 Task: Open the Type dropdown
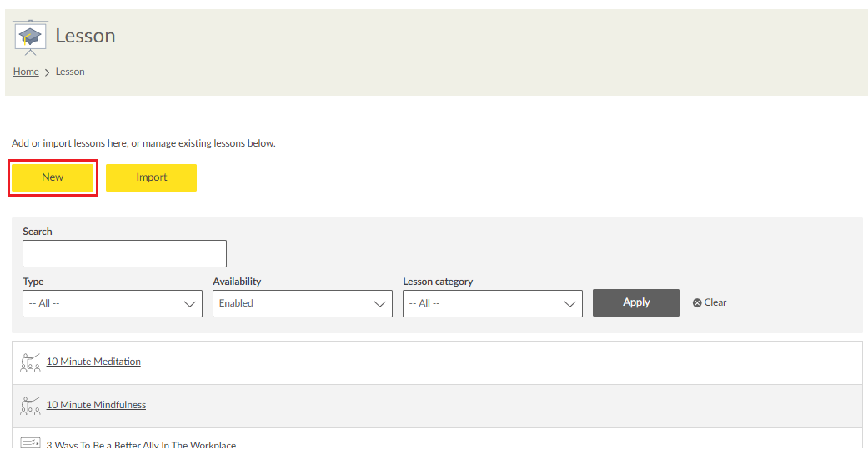pos(113,303)
